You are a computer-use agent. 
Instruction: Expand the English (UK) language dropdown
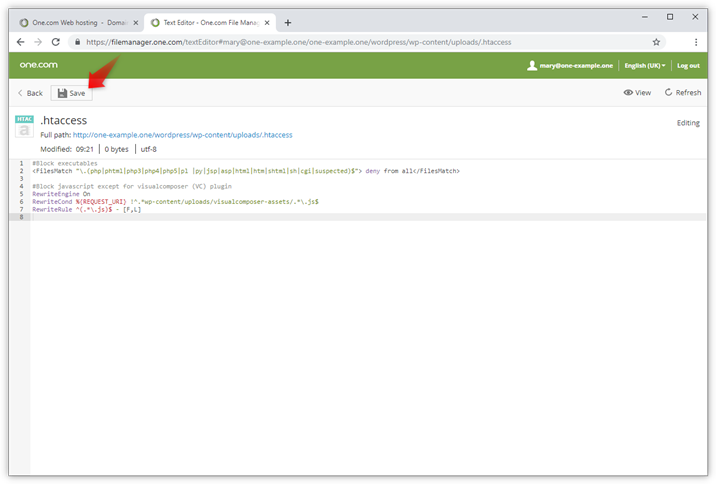pyautogui.click(x=644, y=66)
